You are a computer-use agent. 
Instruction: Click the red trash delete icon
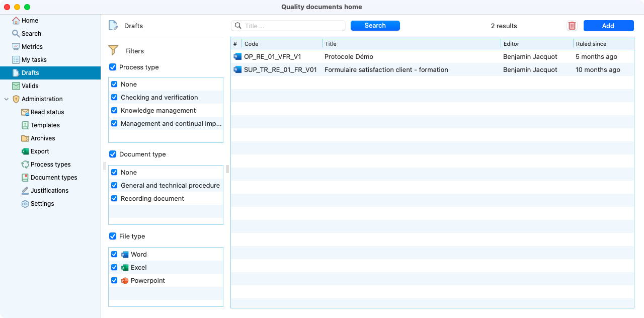point(572,26)
